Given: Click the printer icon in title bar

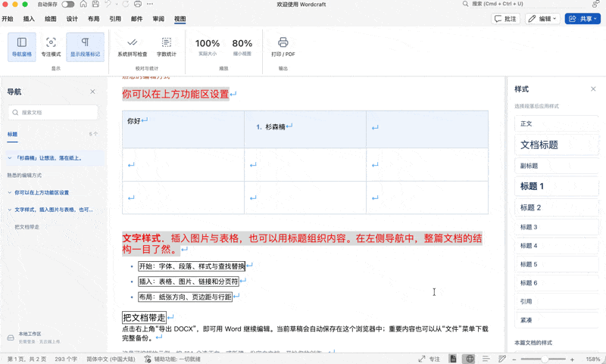Looking at the screenshot, I should point(138,5).
